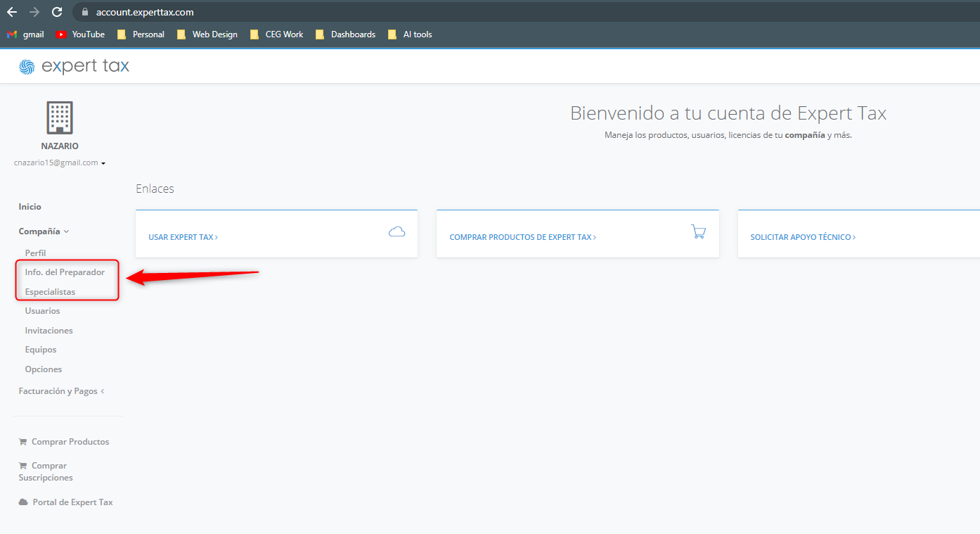The height and width of the screenshot is (534, 980).
Task: Open the cnazario15@gmail.com account dropdown
Action: pos(60,163)
